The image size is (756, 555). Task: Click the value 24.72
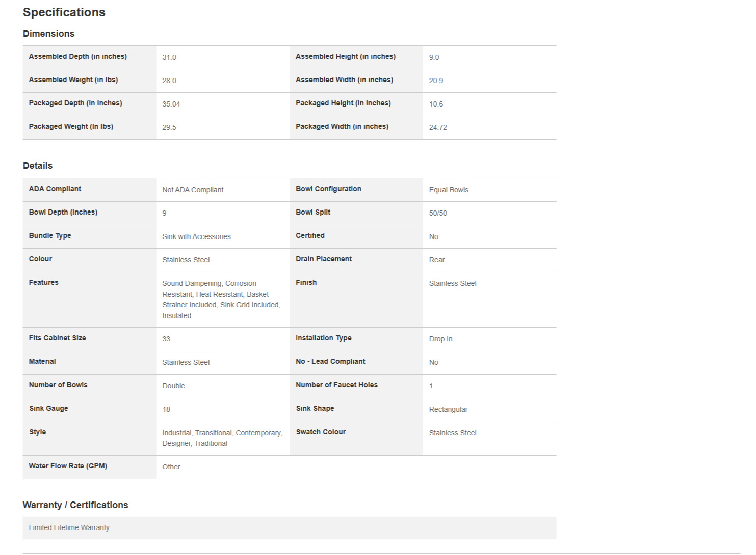pyautogui.click(x=438, y=127)
